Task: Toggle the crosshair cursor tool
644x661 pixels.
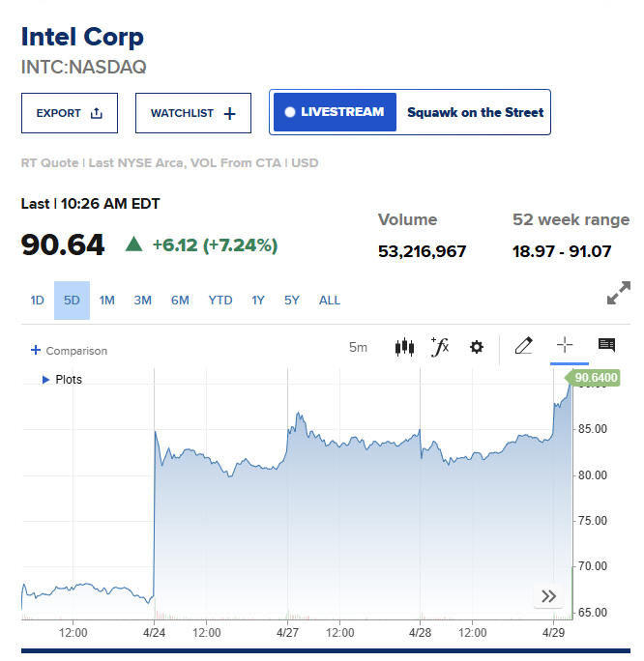Action: (x=566, y=346)
